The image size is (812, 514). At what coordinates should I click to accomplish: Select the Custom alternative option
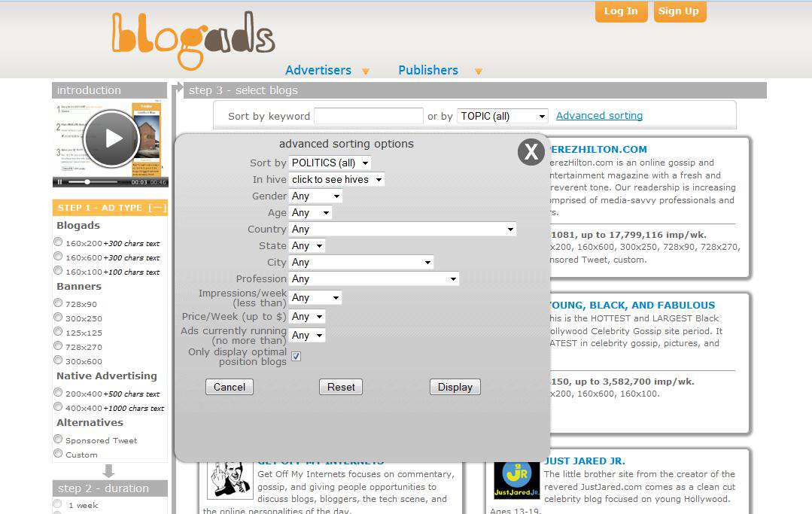point(58,454)
